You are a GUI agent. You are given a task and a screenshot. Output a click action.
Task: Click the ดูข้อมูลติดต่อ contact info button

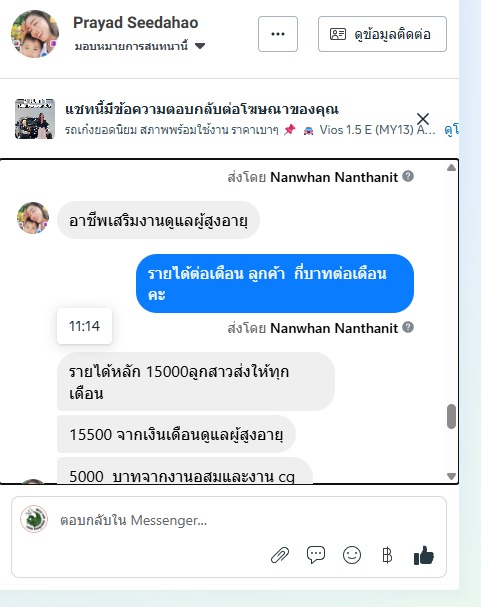coord(382,34)
